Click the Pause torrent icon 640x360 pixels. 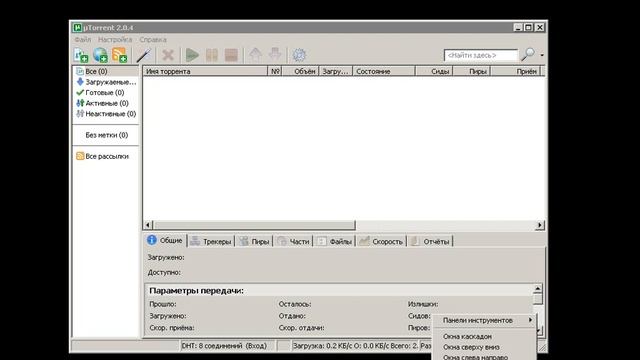tap(211, 55)
